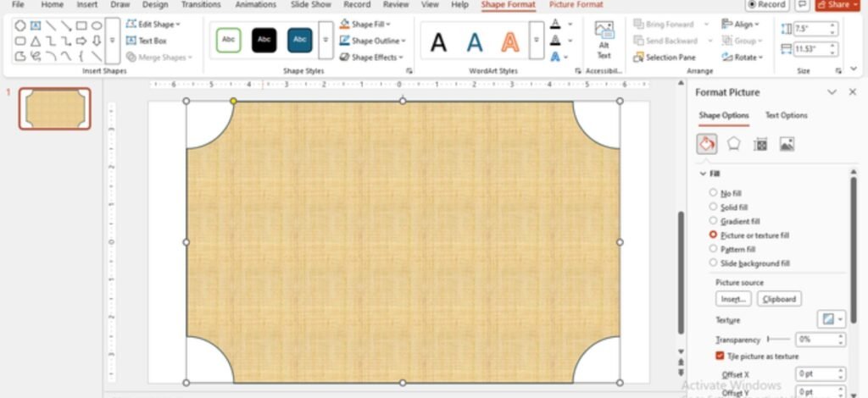This screenshot has width=868, height=398.
Task: Pick the isosceles triangle shape
Action: (x=36, y=41)
